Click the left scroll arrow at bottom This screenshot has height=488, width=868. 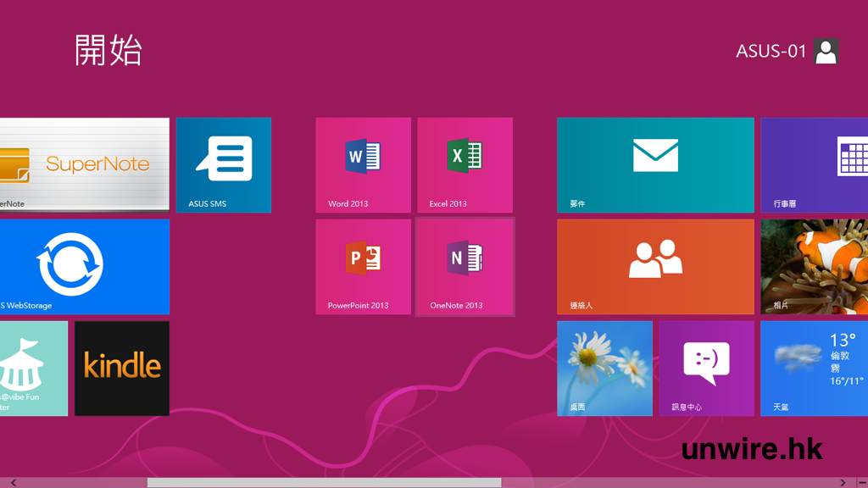pos(13,483)
